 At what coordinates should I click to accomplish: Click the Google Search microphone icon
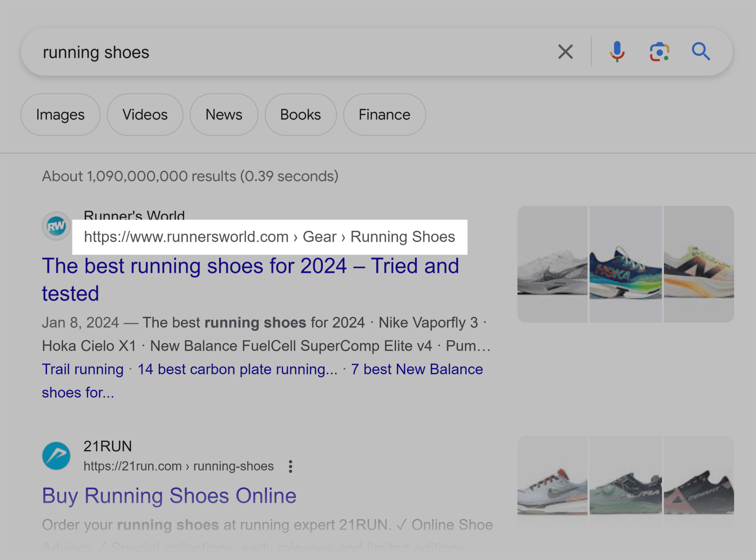tap(616, 52)
